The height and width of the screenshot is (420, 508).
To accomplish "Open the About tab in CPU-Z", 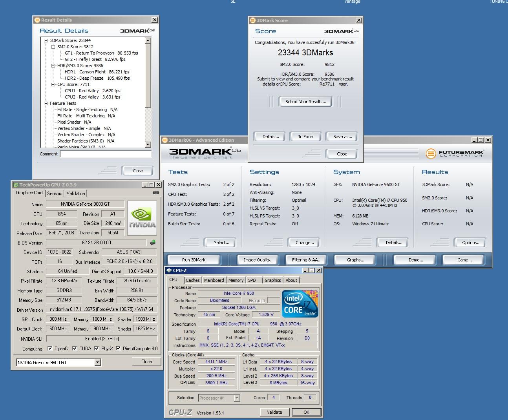I will [x=291, y=280].
